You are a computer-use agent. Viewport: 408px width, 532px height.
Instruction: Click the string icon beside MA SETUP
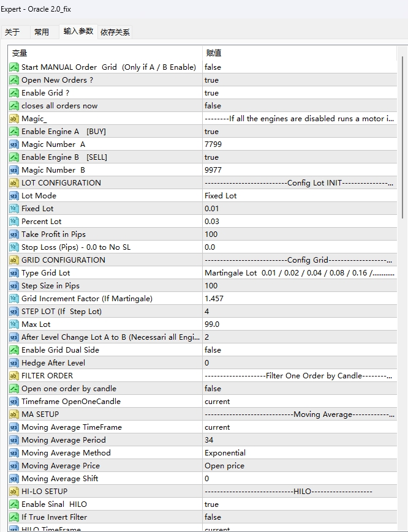[14, 414]
